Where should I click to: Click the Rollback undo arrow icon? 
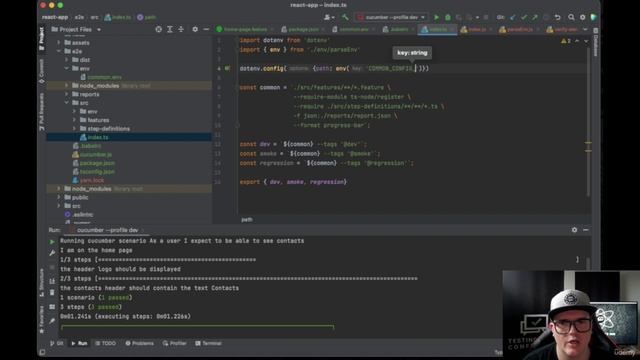tap(558, 17)
